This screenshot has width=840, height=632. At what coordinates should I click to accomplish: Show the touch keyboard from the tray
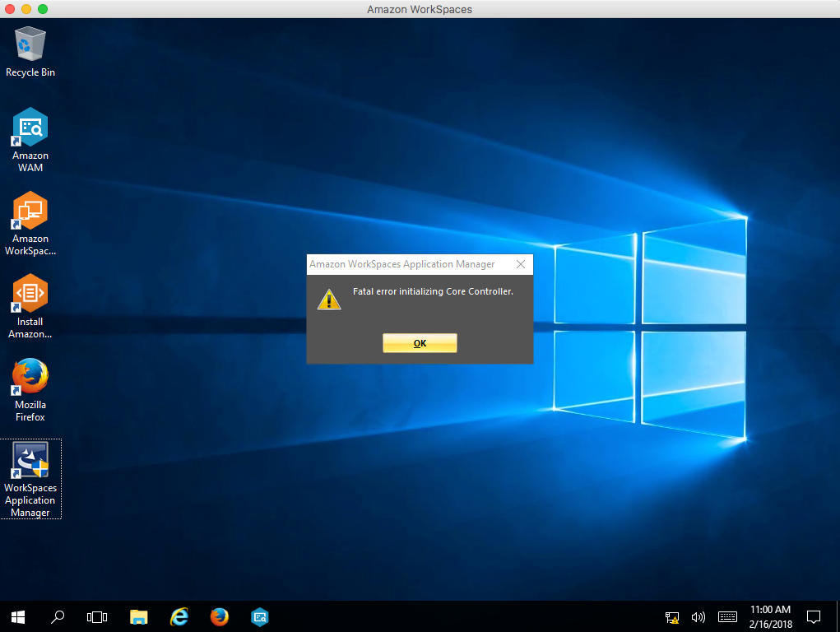pyautogui.click(x=726, y=617)
